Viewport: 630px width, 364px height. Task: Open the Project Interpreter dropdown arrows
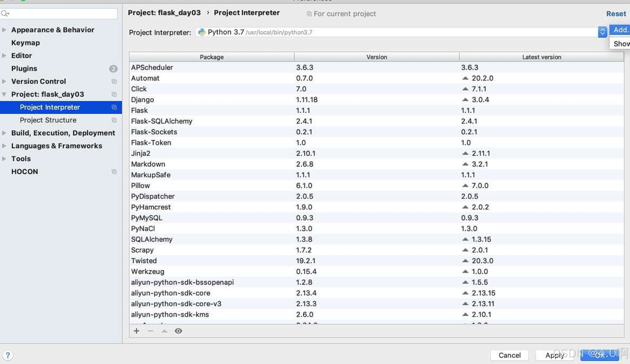click(x=602, y=32)
